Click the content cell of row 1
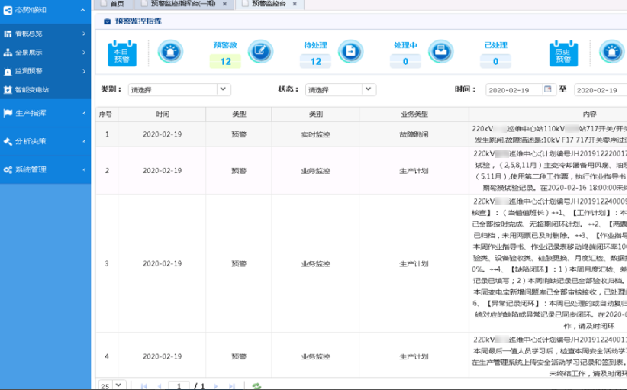Screen dimensions: 627x390 tap(548, 134)
